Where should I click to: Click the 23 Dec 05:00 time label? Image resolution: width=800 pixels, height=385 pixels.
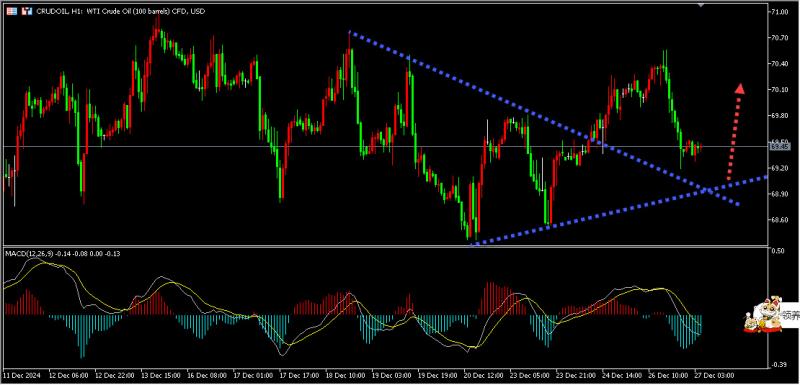point(529,375)
